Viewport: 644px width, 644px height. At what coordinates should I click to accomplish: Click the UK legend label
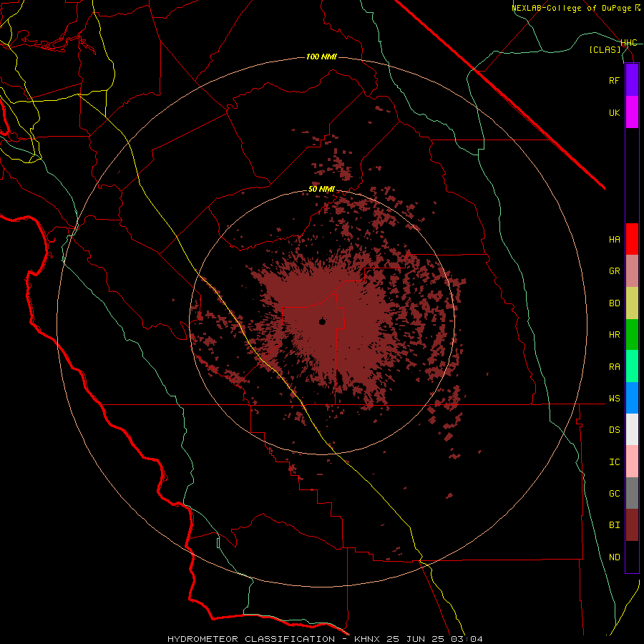click(614, 112)
